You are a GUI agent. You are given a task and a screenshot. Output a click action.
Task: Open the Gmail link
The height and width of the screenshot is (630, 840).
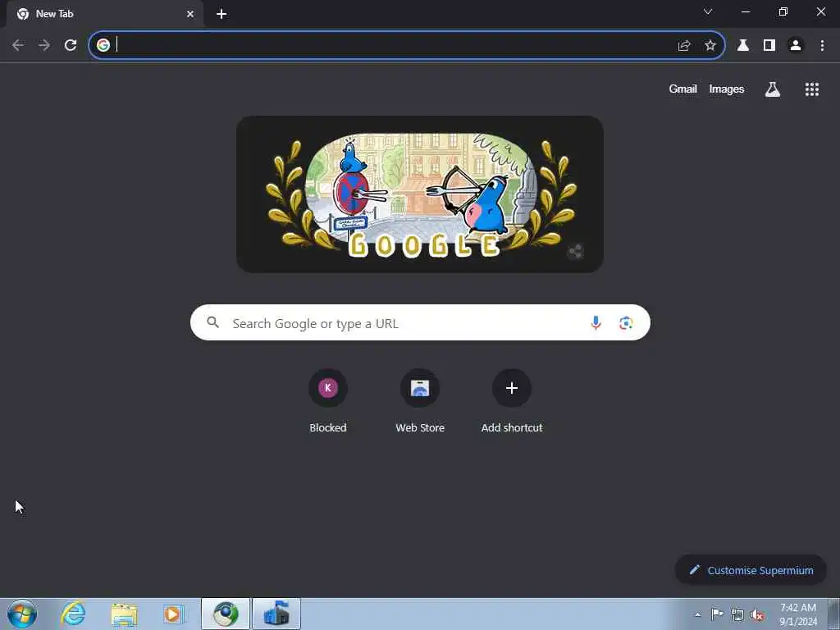682,89
